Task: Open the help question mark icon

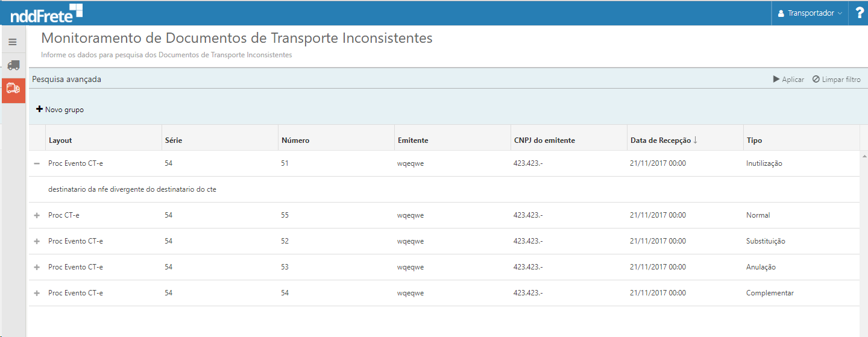Action: pyautogui.click(x=859, y=13)
